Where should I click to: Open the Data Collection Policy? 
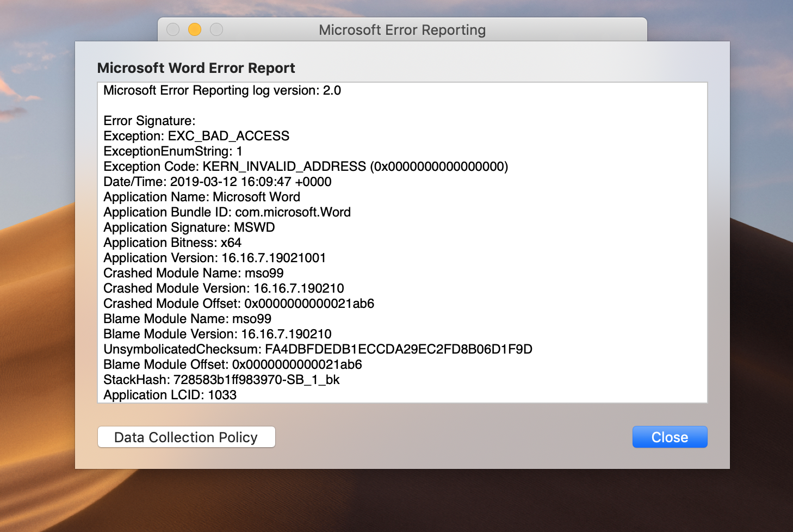pyautogui.click(x=186, y=437)
